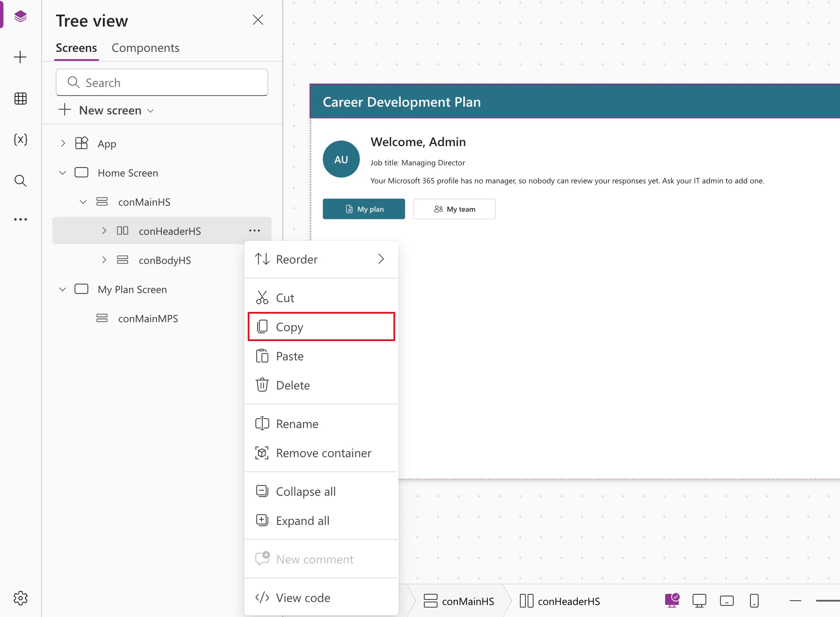The width and height of the screenshot is (840, 617).
Task: Open the Tree view layers icon in sidebar
Action: click(x=20, y=16)
